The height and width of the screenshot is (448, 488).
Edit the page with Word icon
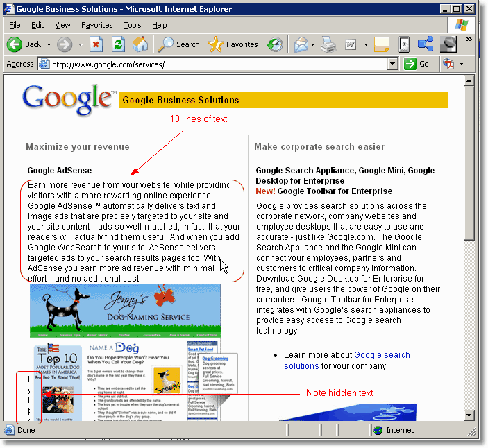[x=351, y=44]
